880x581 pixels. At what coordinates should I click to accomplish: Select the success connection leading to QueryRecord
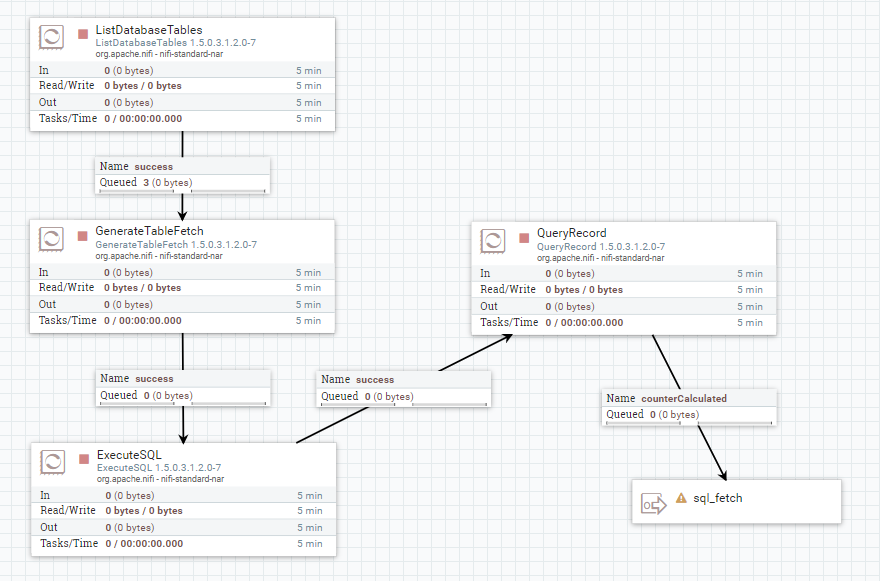click(404, 388)
